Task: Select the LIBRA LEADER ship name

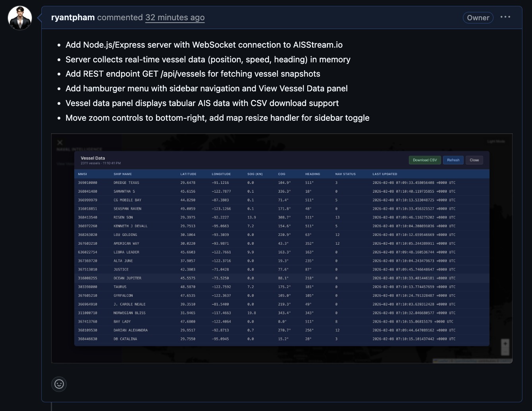Action: pyautogui.click(x=126, y=252)
